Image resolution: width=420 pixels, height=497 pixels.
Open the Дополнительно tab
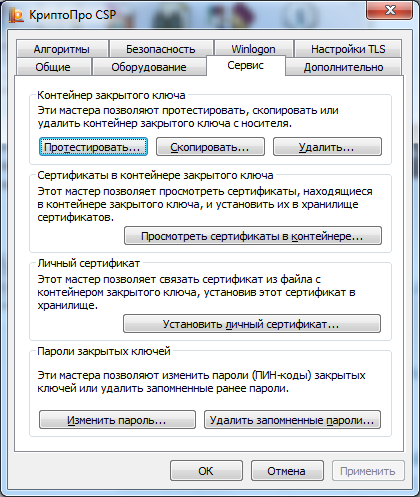click(344, 67)
